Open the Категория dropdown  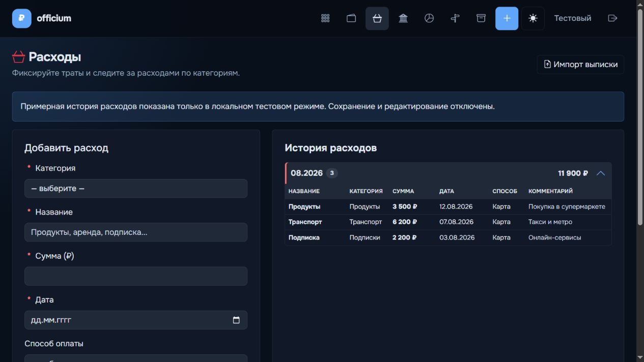click(x=136, y=188)
